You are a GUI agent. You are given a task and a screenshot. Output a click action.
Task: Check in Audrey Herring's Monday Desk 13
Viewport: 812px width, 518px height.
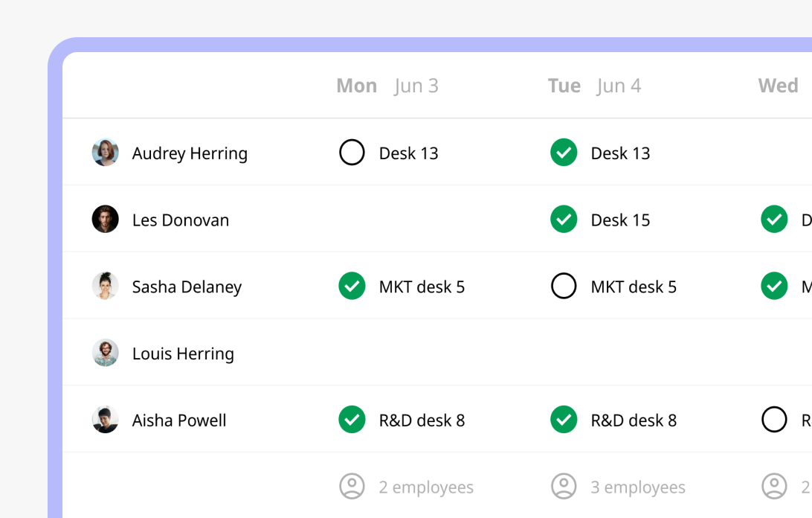(352, 153)
